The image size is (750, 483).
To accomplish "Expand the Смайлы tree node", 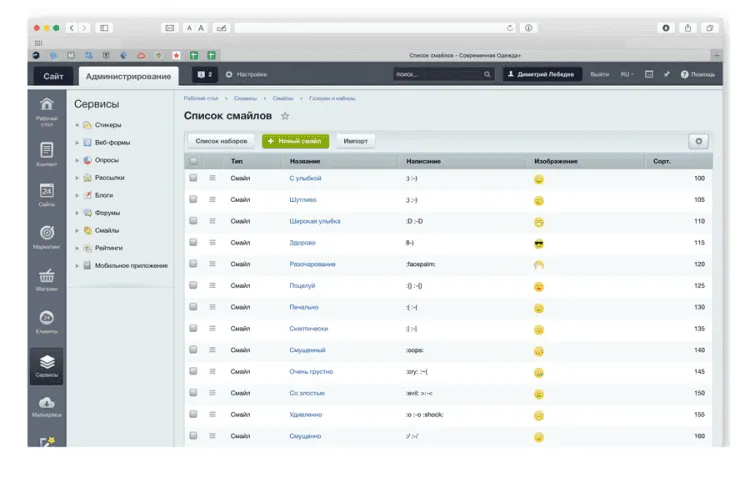I will point(77,231).
